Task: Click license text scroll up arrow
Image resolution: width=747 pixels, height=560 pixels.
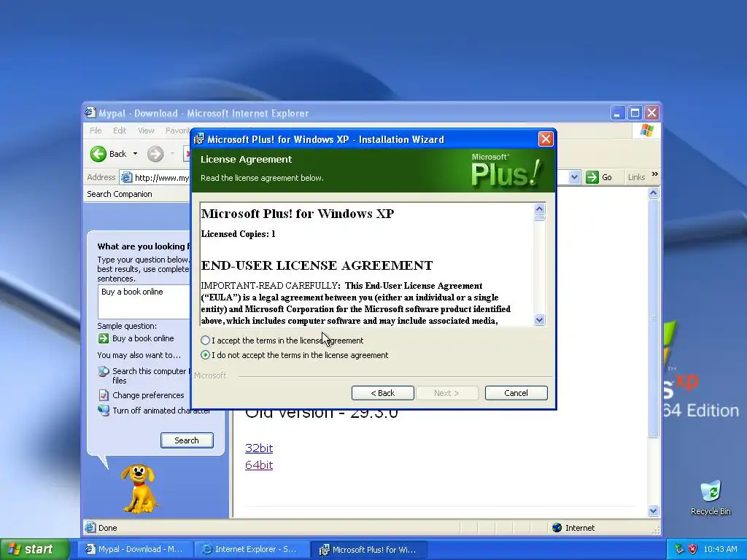Action: pyautogui.click(x=539, y=209)
